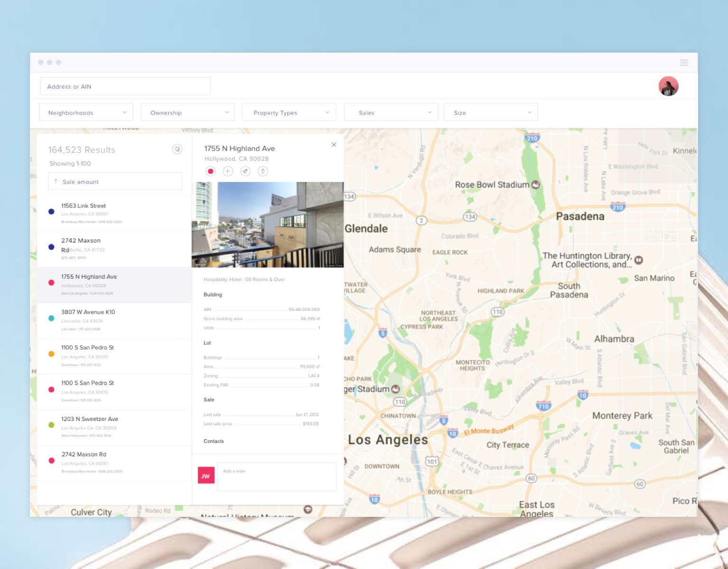
Task: Click the Monterey Park label on the map
Action: click(622, 416)
